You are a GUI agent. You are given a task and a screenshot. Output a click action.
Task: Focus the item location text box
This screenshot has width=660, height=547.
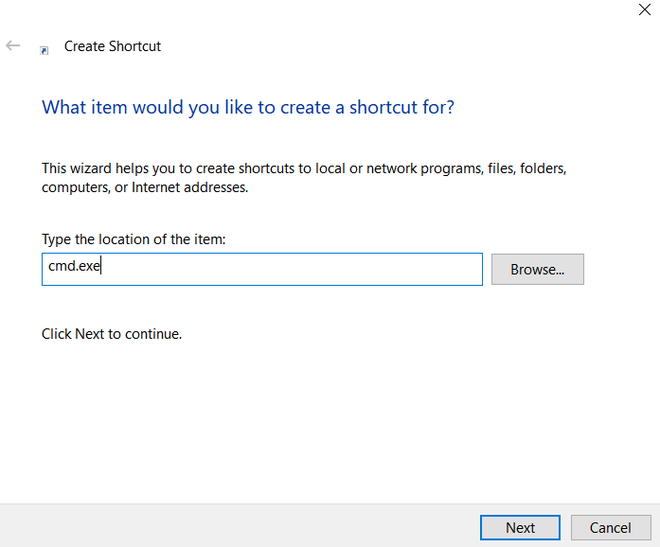(x=262, y=269)
